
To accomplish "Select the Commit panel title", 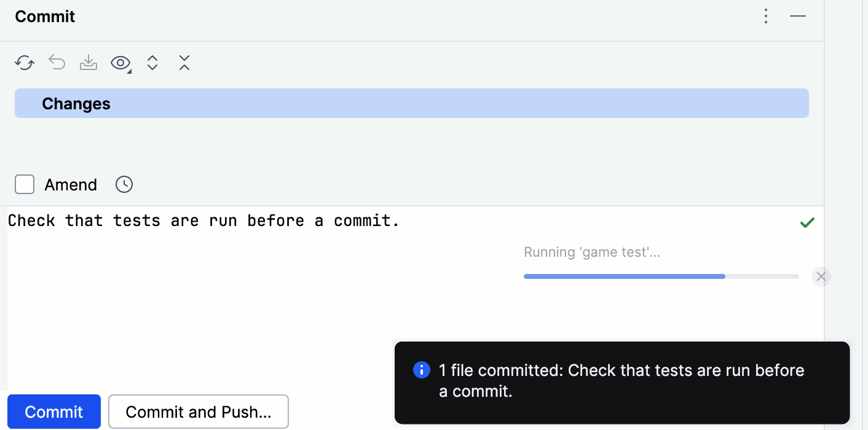I will (44, 16).
